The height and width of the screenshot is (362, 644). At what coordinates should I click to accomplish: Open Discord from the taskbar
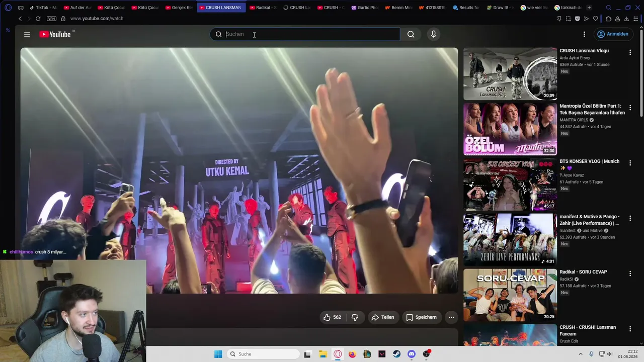[412, 354]
